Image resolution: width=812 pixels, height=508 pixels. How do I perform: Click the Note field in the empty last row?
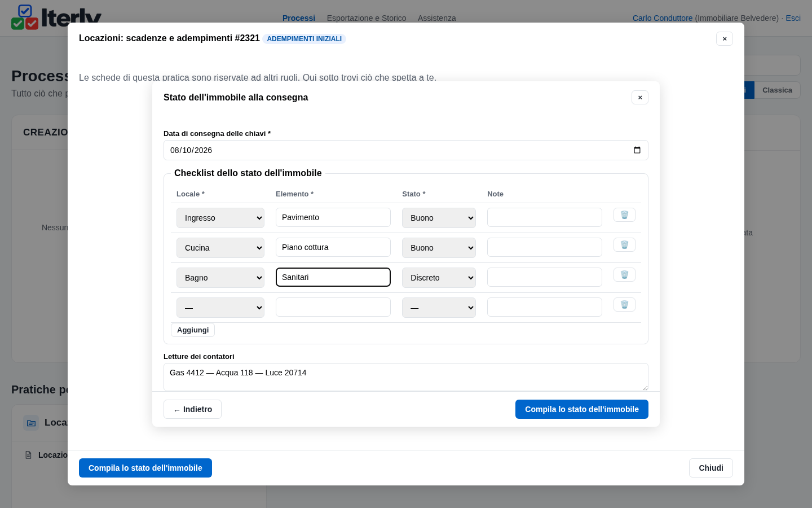(545, 307)
